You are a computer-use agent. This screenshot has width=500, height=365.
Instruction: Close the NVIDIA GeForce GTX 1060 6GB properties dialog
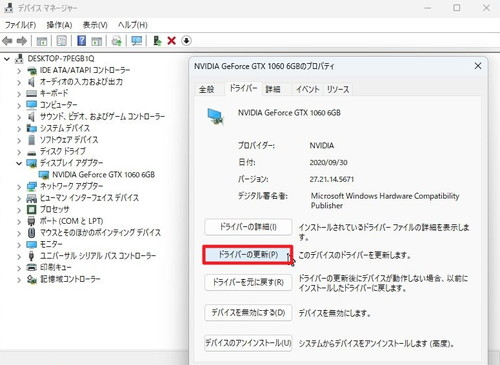(478, 66)
